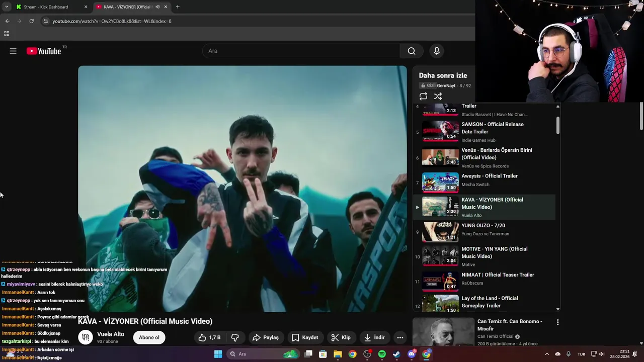The image size is (644, 362).
Task: Start voice search with microphone icon
Action: click(x=437, y=51)
